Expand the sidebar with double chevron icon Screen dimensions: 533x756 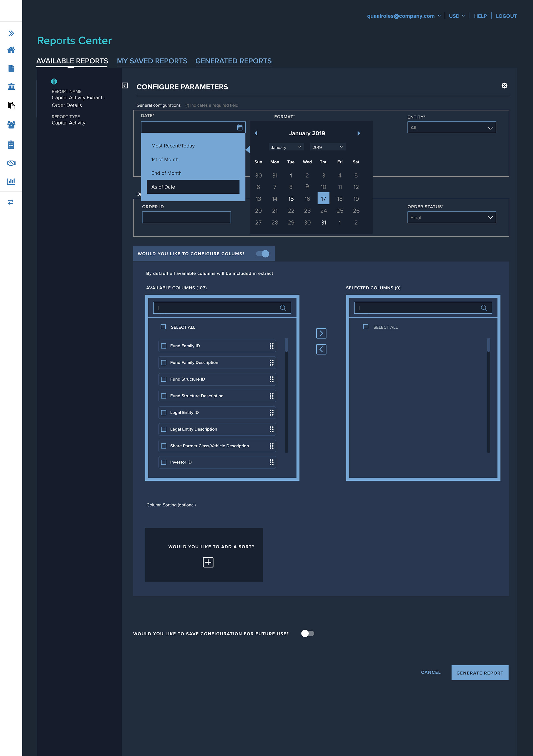pos(11,33)
